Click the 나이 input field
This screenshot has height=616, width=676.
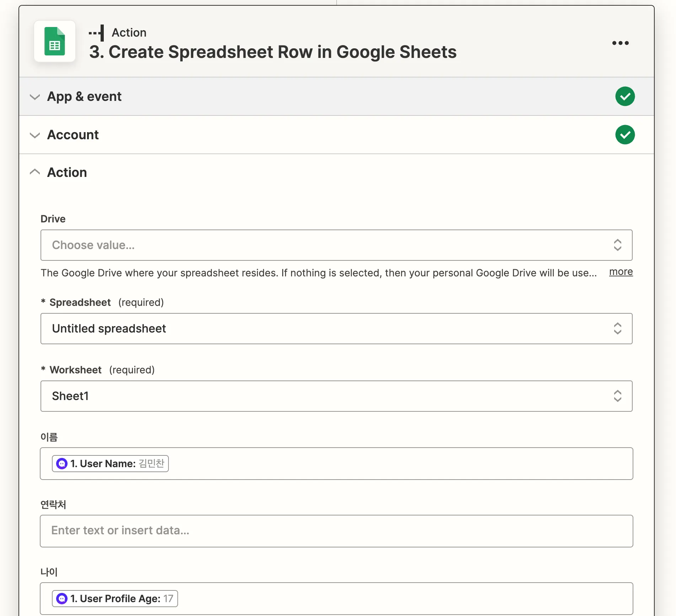click(391, 599)
